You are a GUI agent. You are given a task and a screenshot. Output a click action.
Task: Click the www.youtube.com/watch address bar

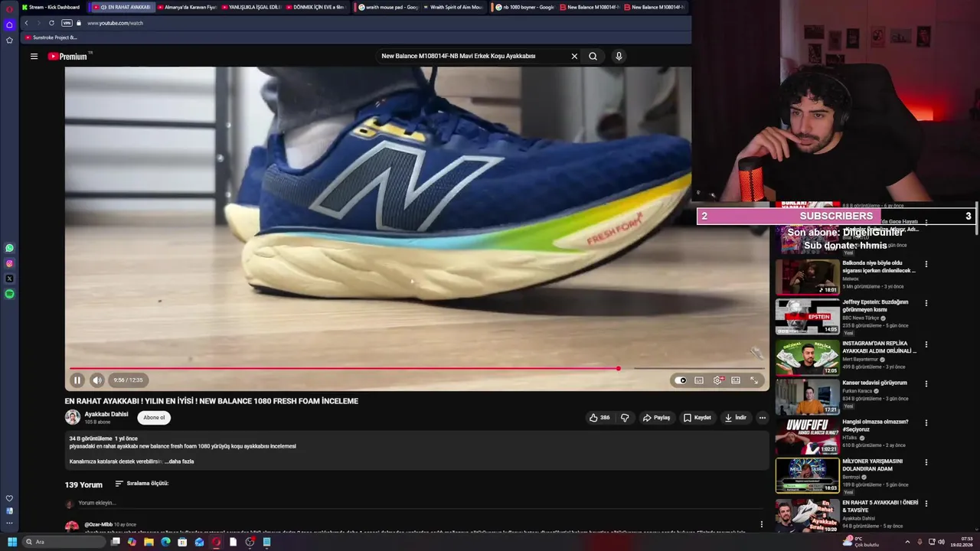[x=115, y=23]
